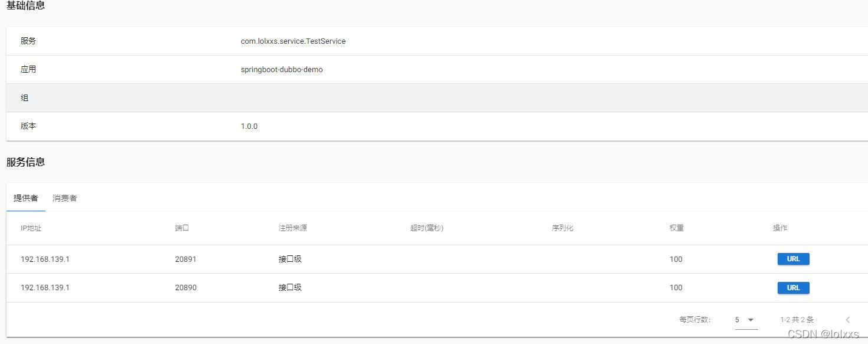
Task: Click the highlighted 组 row
Action: coord(437,98)
